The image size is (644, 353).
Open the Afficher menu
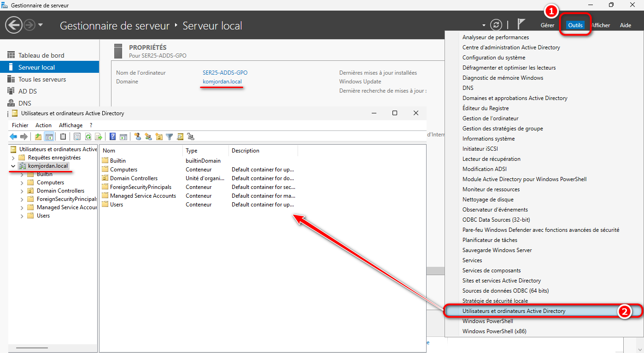[x=601, y=25]
